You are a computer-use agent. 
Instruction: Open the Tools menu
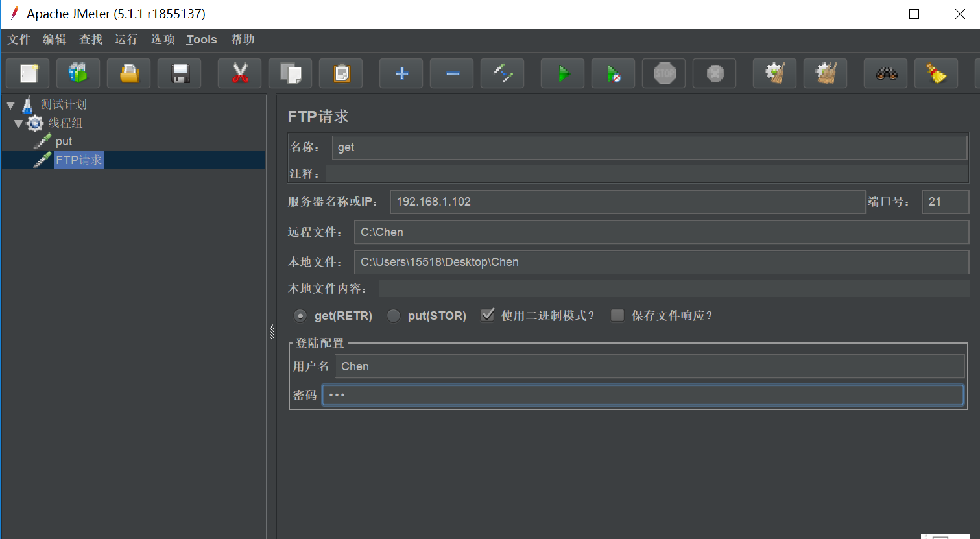pyautogui.click(x=202, y=40)
